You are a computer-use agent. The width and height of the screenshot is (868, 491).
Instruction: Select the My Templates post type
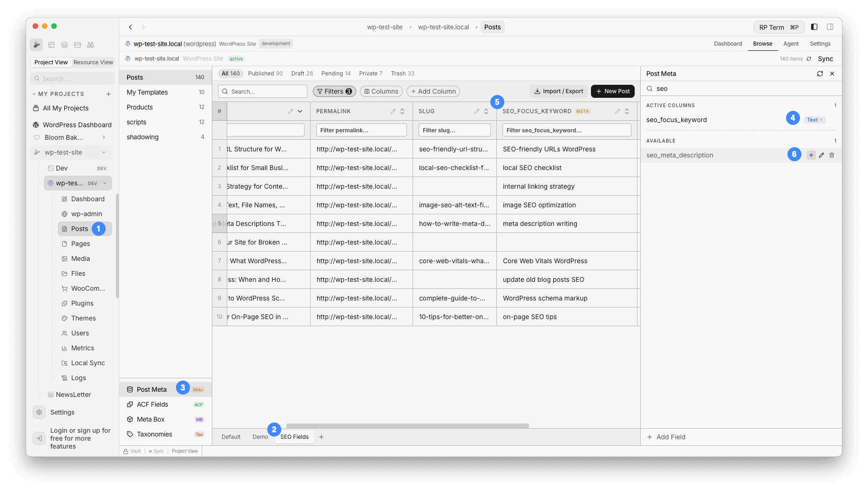tap(165, 92)
